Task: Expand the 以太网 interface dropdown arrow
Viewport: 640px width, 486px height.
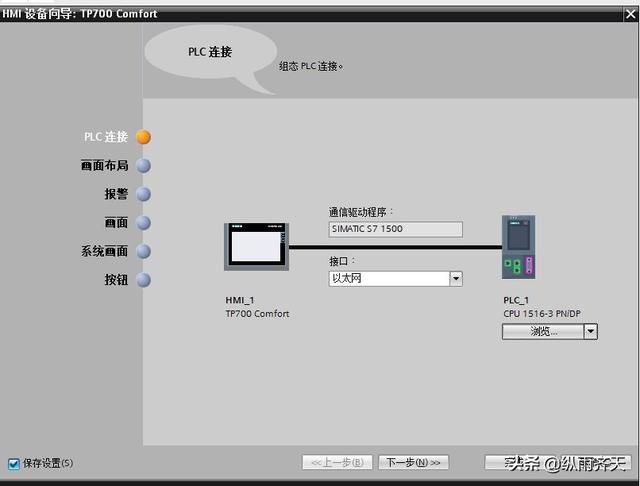Action: coord(456,279)
